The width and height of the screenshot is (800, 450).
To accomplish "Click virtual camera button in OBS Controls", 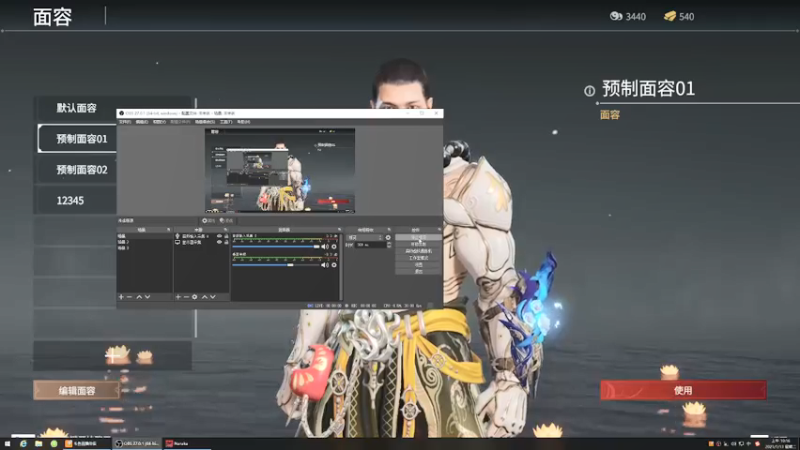I will pyautogui.click(x=418, y=251).
